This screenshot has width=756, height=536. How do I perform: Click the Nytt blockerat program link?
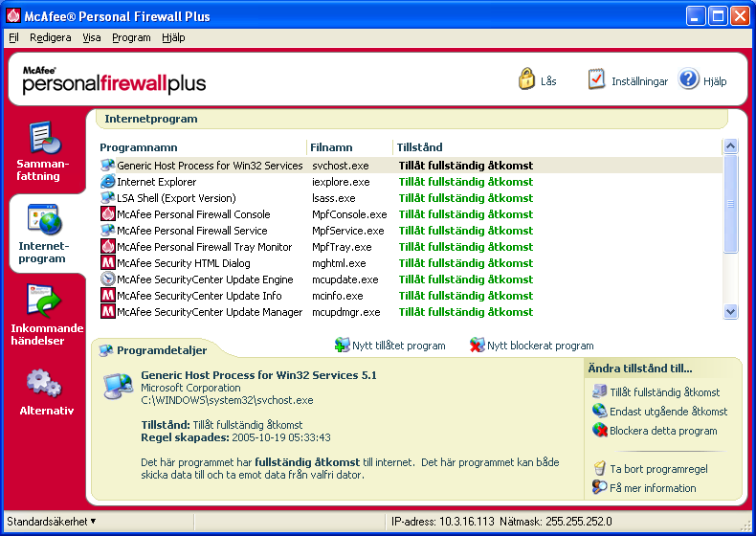[x=540, y=346]
